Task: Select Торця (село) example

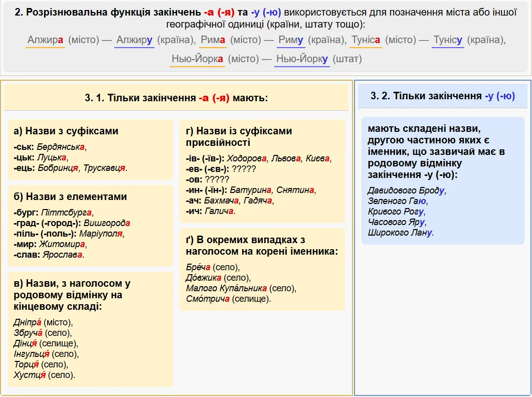Action: tap(41, 364)
